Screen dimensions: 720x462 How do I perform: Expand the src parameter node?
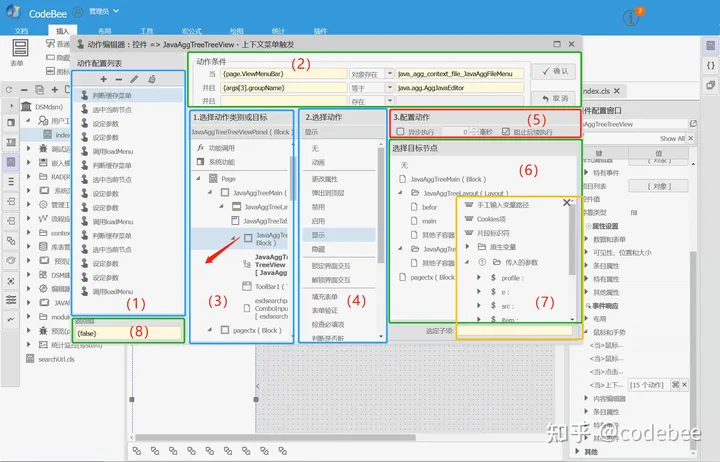point(478,305)
